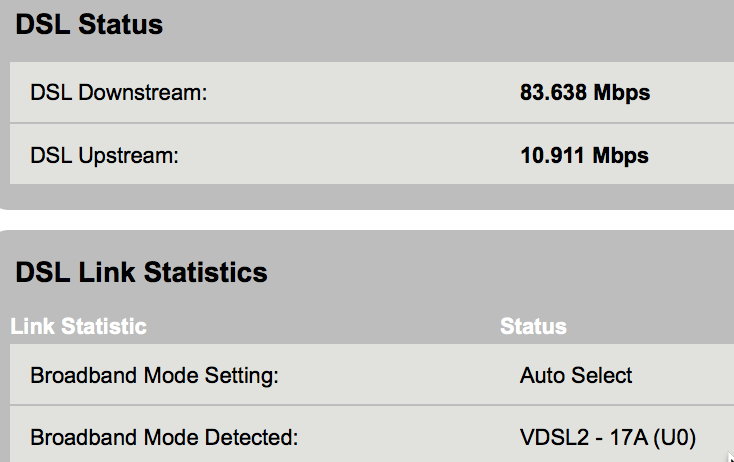The width and height of the screenshot is (734, 462).
Task: Click the Mbps unit beside 10.911
Action: [621, 156]
